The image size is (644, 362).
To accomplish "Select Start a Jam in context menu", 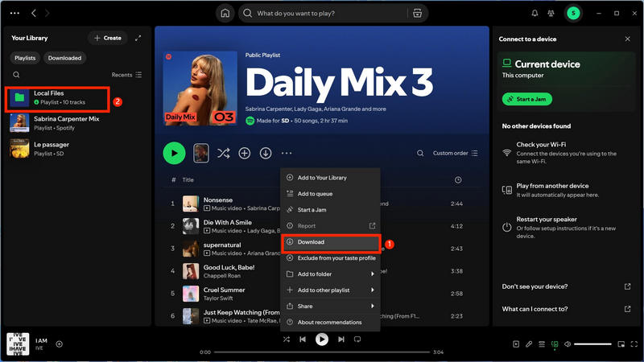I will point(330,210).
